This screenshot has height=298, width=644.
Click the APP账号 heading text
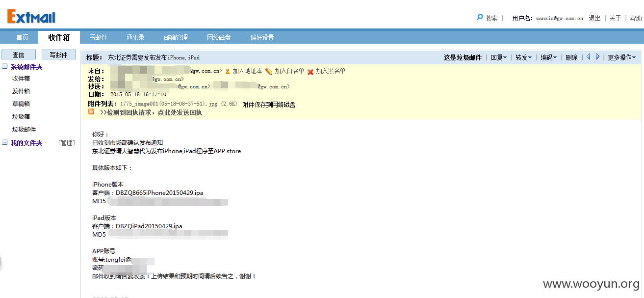[x=103, y=251]
